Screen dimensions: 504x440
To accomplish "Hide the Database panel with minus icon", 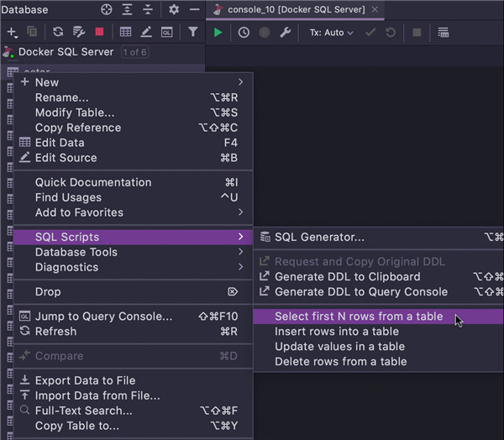I will [195, 9].
